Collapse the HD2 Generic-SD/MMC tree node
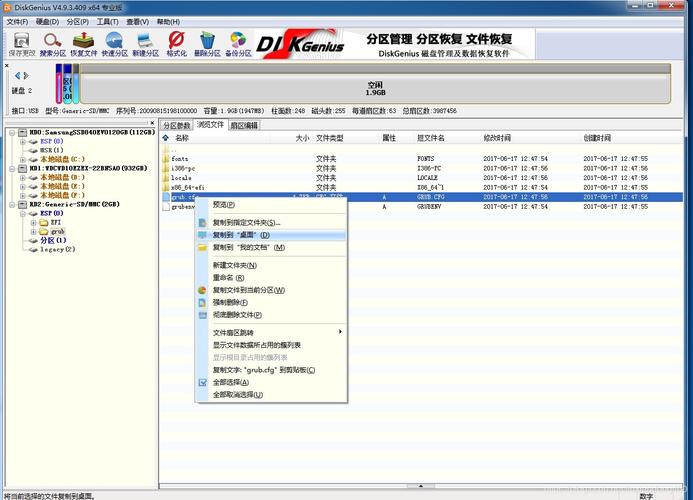 [x=12, y=204]
